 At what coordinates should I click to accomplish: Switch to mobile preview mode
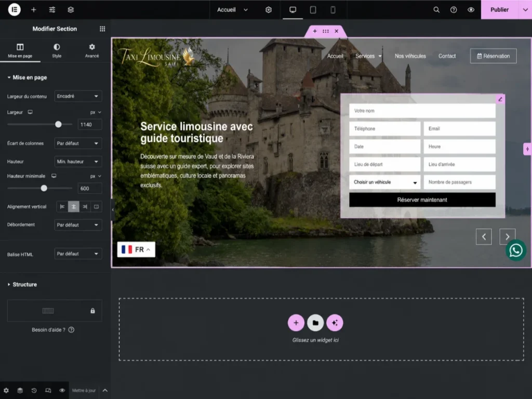[x=333, y=9]
